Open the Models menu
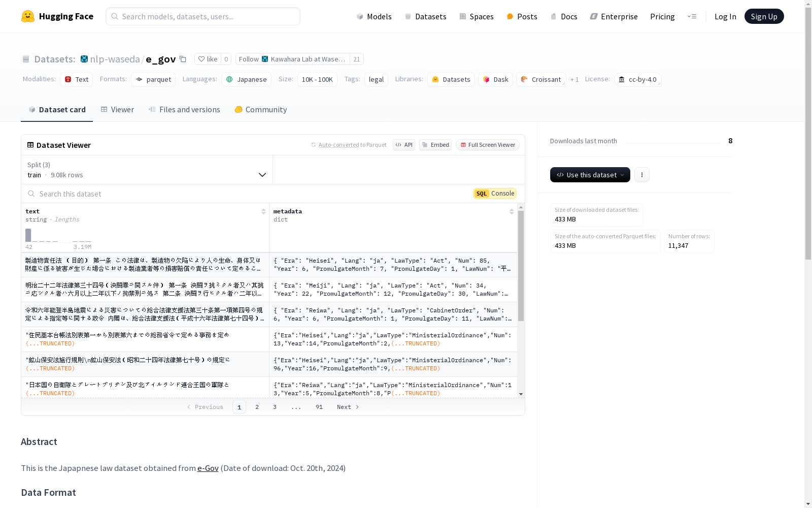Viewport: 812px width, 508px height. (374, 16)
